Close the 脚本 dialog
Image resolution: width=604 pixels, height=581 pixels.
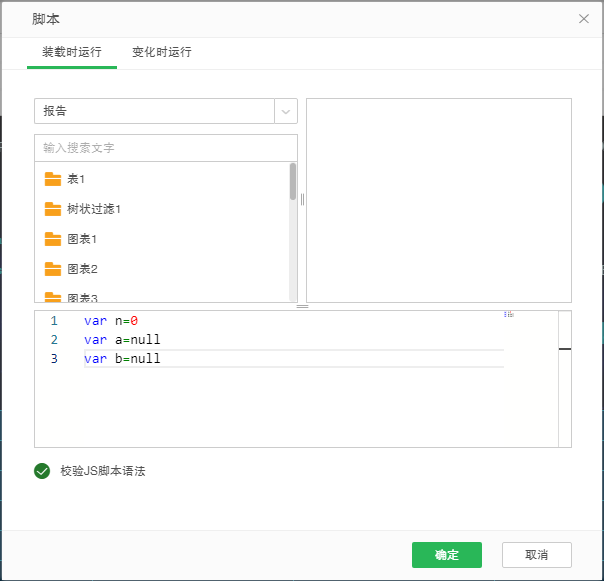tap(584, 19)
